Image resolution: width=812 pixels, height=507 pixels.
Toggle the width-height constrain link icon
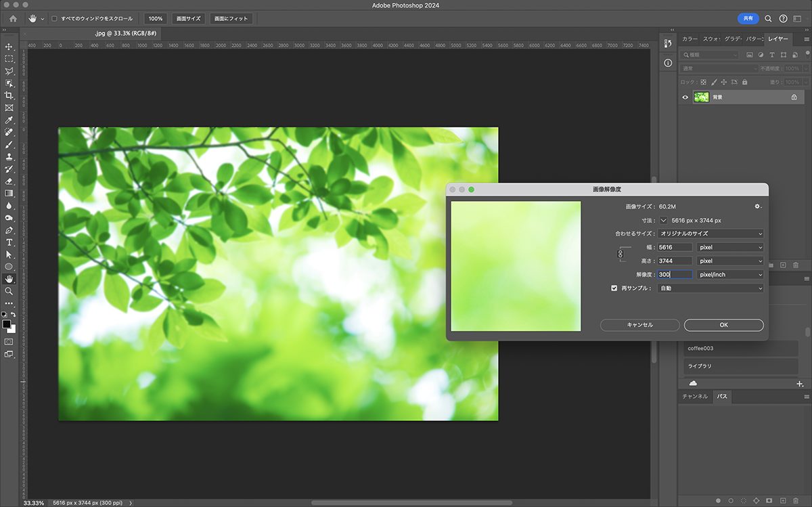tap(621, 254)
